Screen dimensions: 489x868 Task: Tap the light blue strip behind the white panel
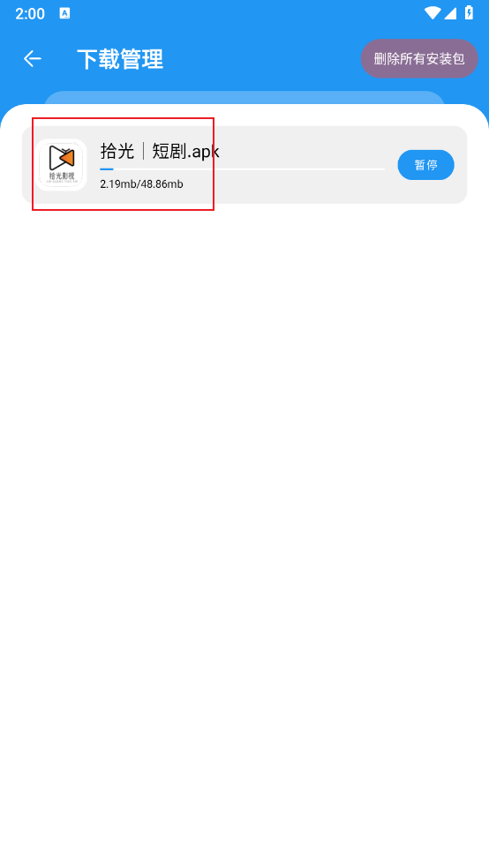(244, 97)
